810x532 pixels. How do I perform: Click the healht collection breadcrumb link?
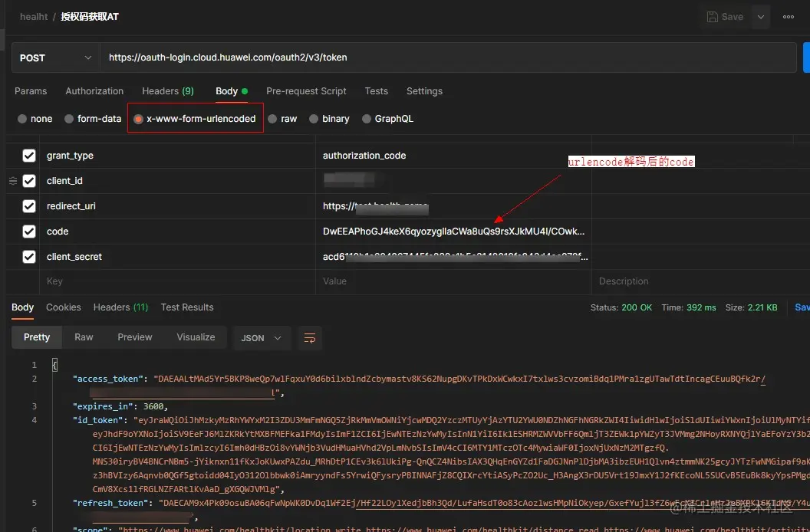(34, 17)
